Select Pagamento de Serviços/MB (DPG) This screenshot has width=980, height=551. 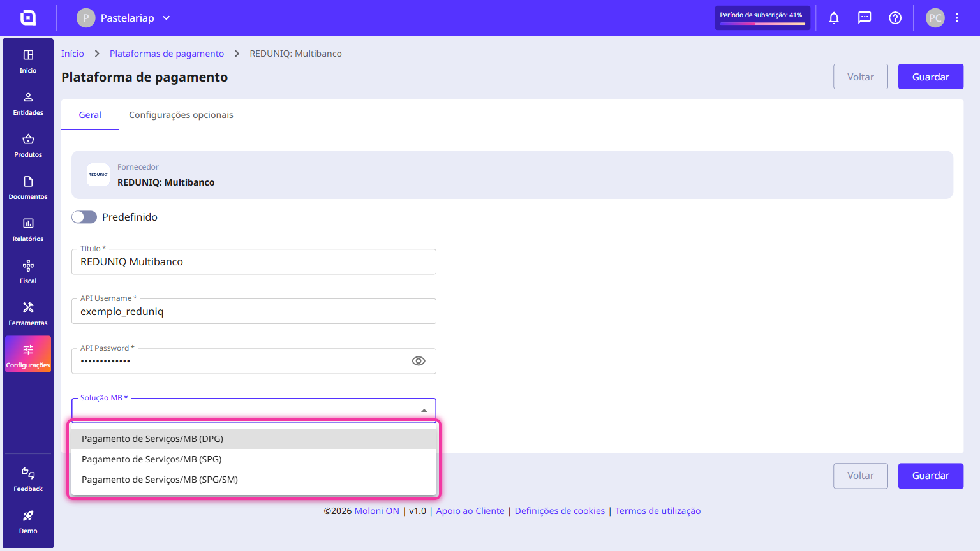point(254,439)
